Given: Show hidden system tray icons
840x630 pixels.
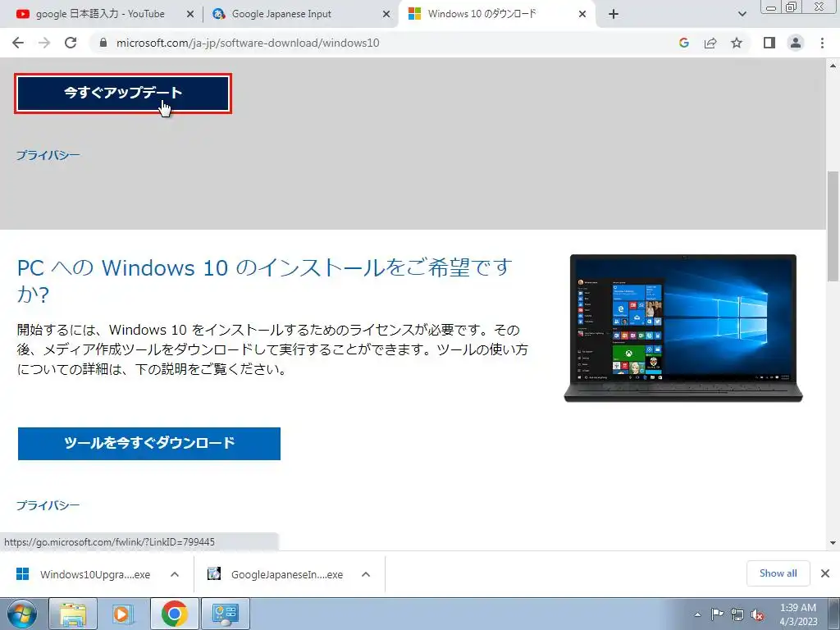Looking at the screenshot, I should coord(697,614).
